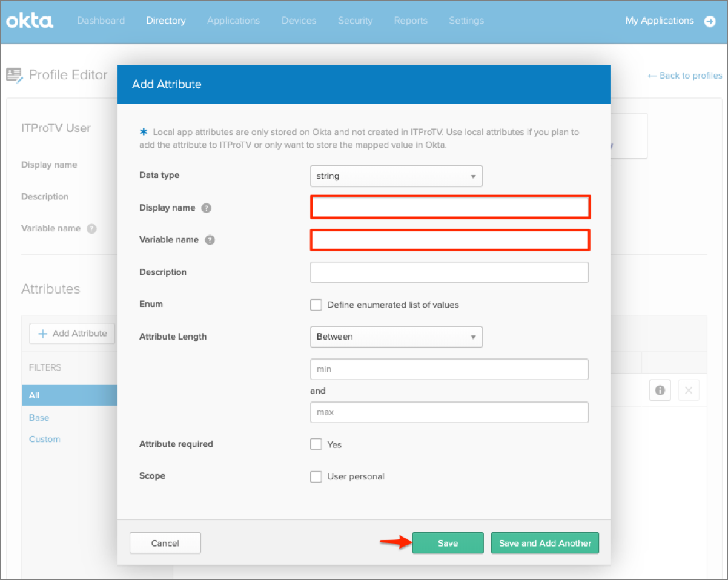Open the Directory menu
The height and width of the screenshot is (580, 728).
(166, 21)
